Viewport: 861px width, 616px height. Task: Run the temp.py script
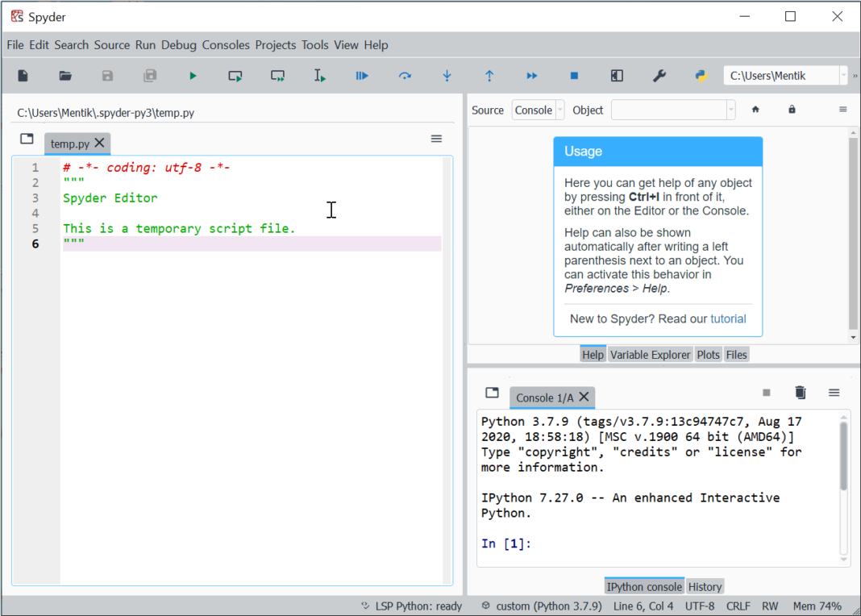(193, 74)
